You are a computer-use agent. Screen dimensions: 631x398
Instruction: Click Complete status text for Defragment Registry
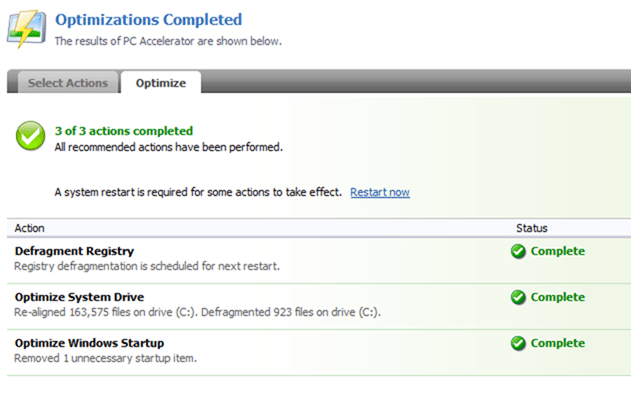(x=558, y=251)
